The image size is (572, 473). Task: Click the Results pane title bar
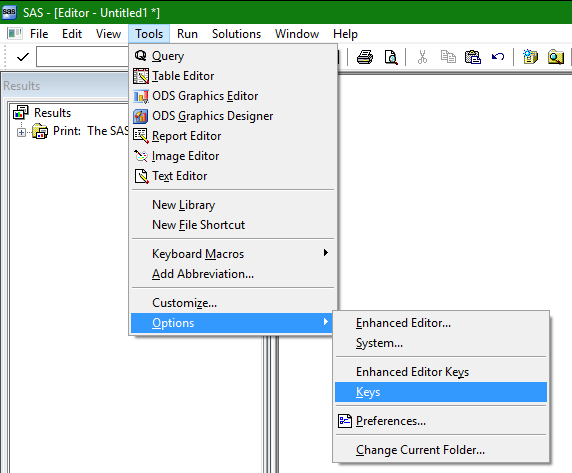66,86
